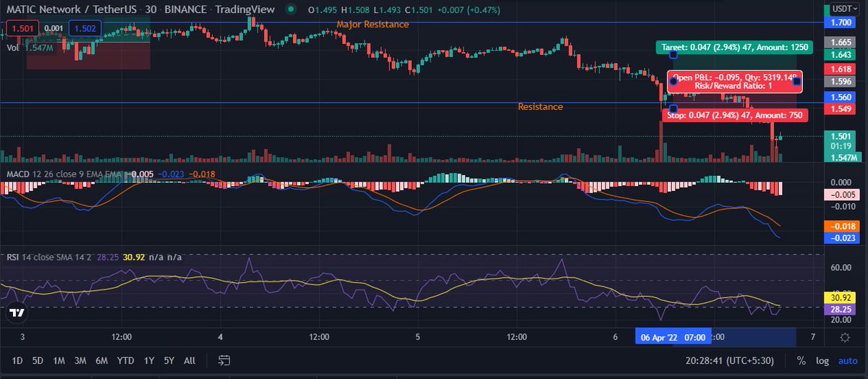This screenshot has width=868, height=379.
Task: Select the 6M time range
Action: click(x=102, y=360)
